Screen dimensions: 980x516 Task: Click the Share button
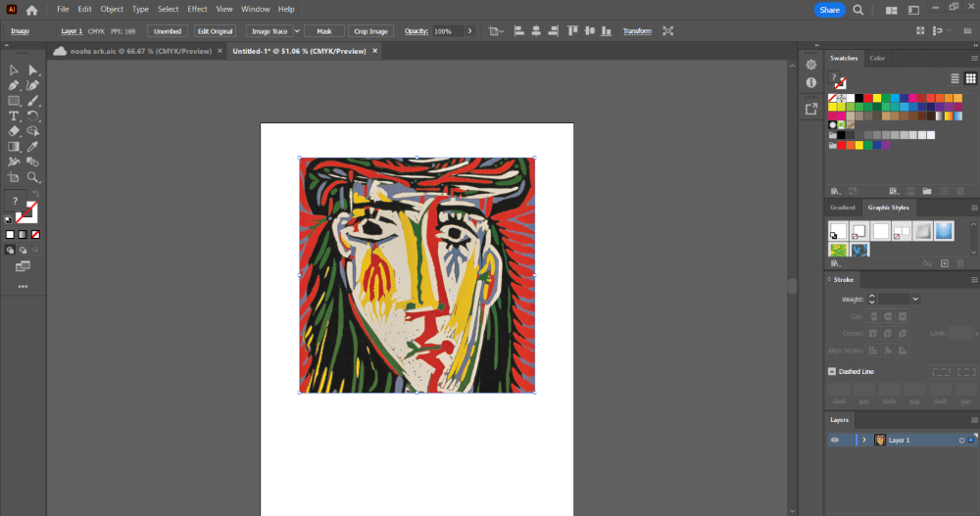click(829, 10)
